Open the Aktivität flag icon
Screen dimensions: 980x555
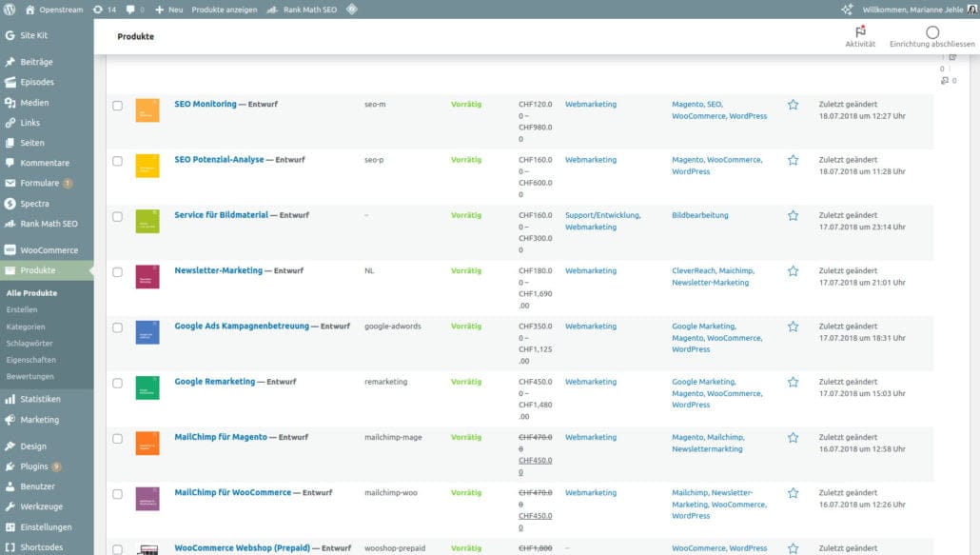pos(860,32)
